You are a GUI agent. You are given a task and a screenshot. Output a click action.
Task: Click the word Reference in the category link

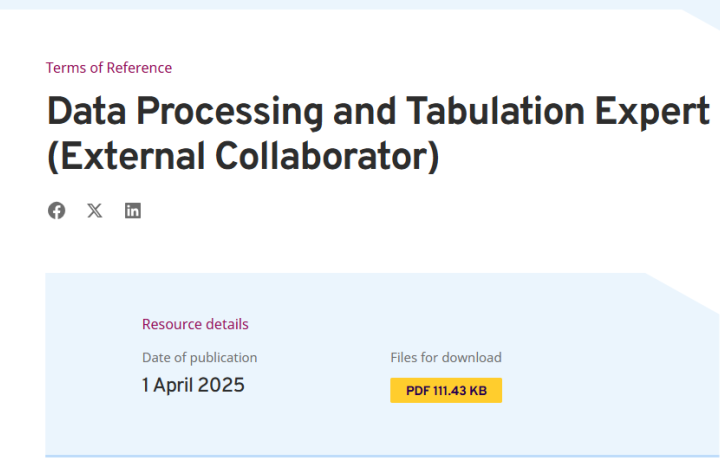[x=140, y=68]
